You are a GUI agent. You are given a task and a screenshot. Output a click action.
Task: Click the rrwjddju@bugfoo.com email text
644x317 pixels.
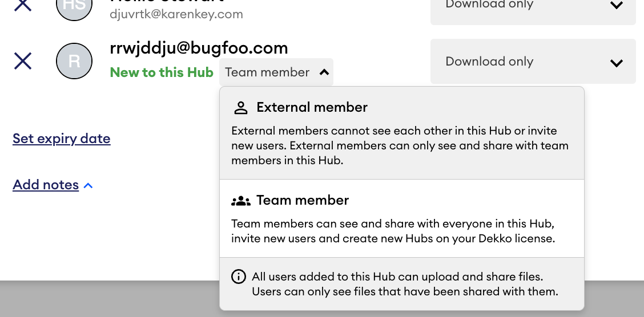coord(199,48)
